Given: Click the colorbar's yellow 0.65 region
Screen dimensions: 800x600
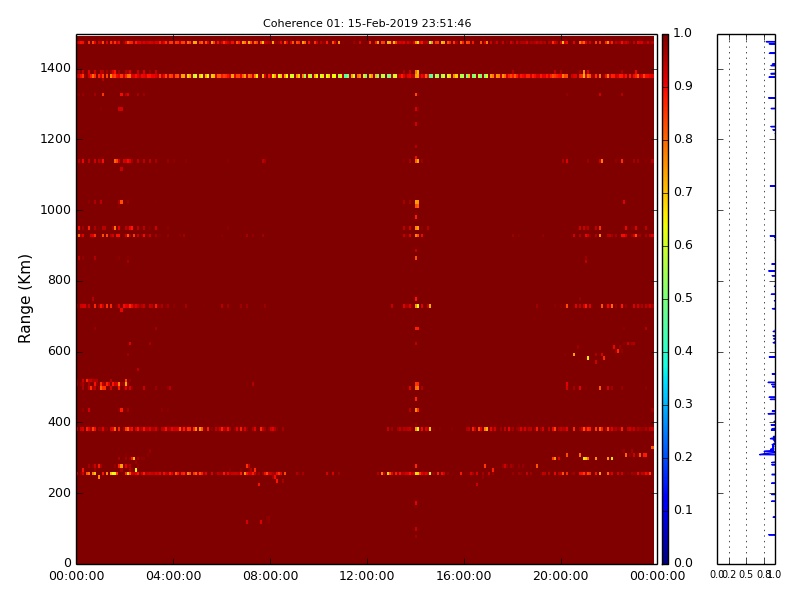Looking at the screenshot, I should pos(665,219).
